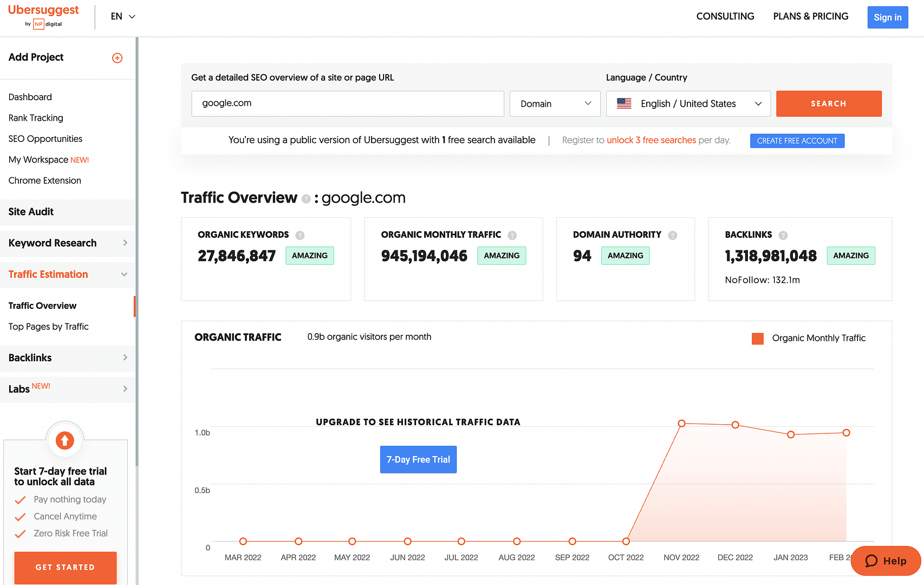The width and height of the screenshot is (924, 585).
Task: Open the English / United States country selector
Action: [688, 103]
